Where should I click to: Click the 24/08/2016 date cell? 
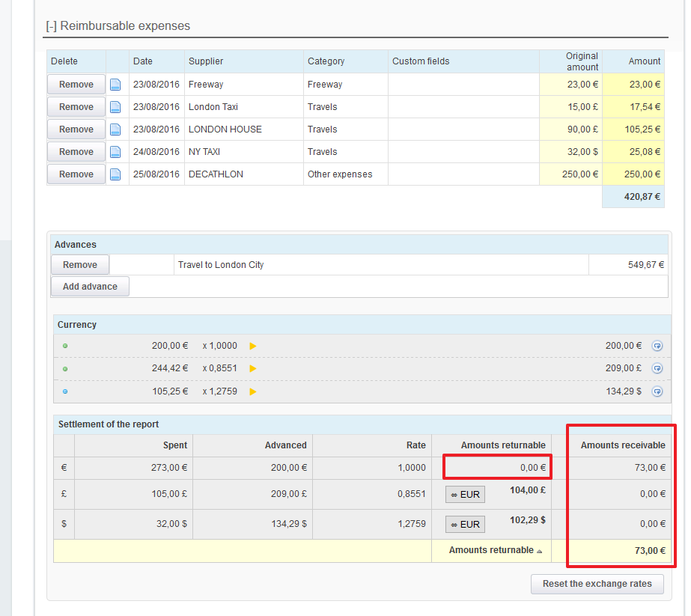click(x=156, y=152)
